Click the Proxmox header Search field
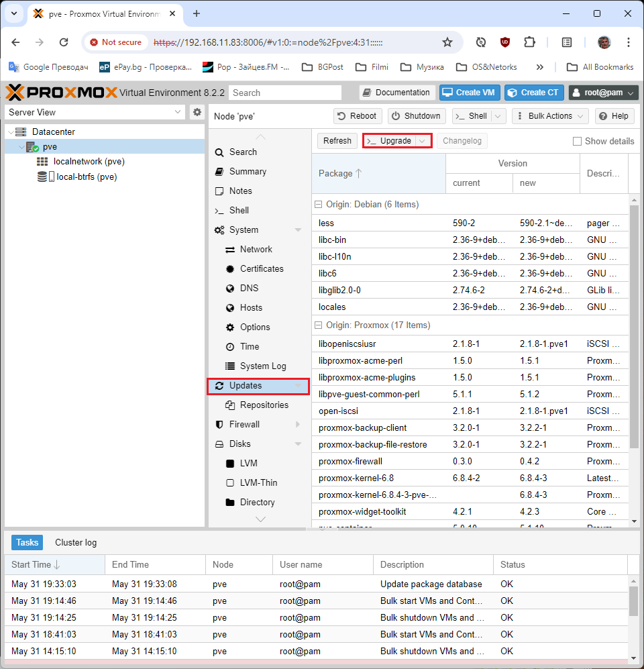The height and width of the screenshot is (669, 644). (x=285, y=93)
